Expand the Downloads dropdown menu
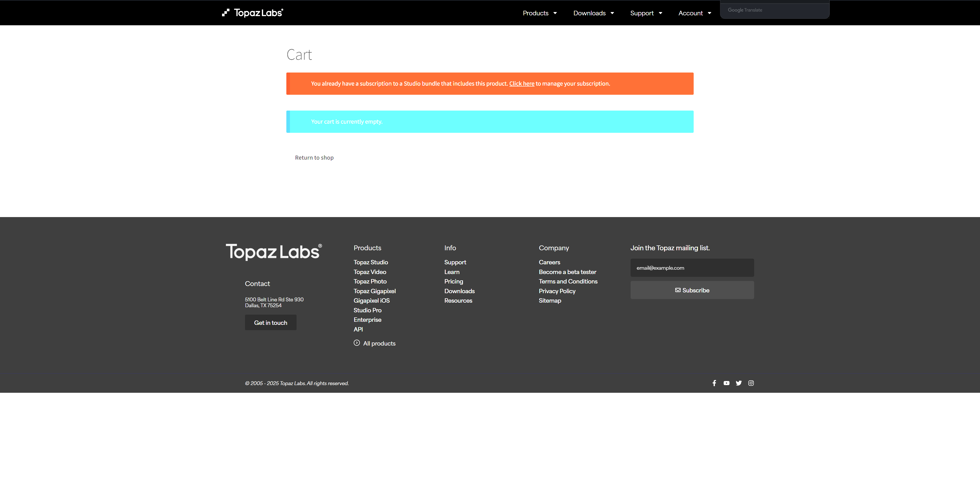980x487 pixels. point(593,13)
